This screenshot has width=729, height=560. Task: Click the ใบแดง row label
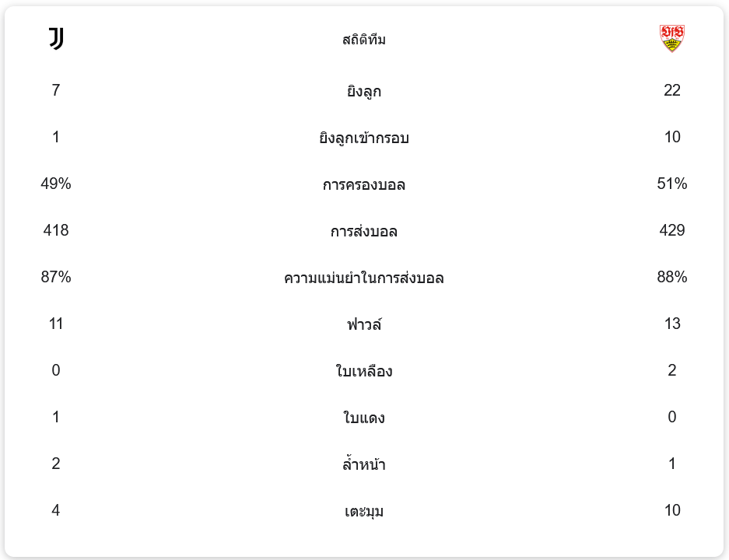[364, 418]
